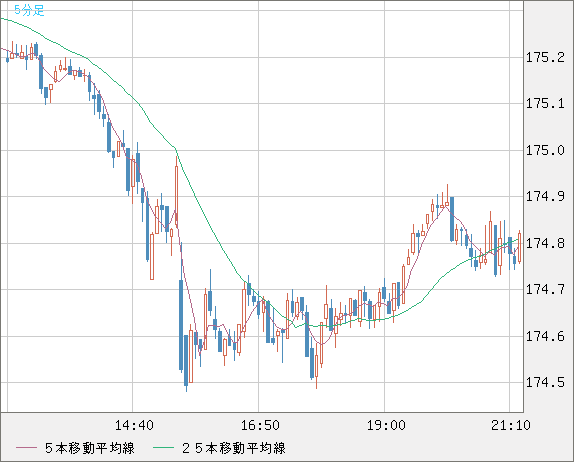Viewport: 574px width, 462px height.
Task: Click the 175.1 price axis label
Action: [545, 104]
